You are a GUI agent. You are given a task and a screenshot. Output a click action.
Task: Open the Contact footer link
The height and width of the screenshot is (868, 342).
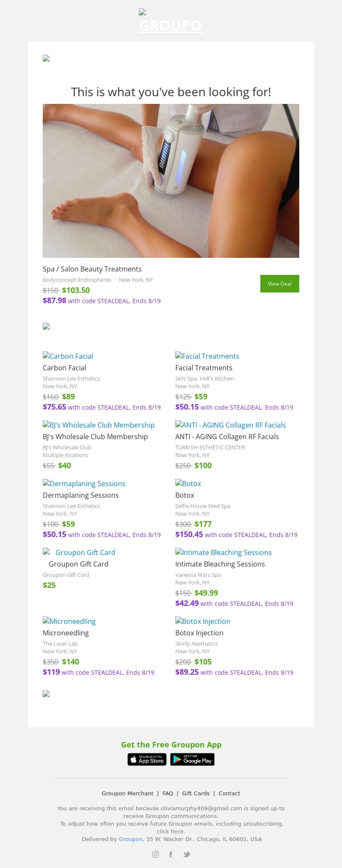229,793
